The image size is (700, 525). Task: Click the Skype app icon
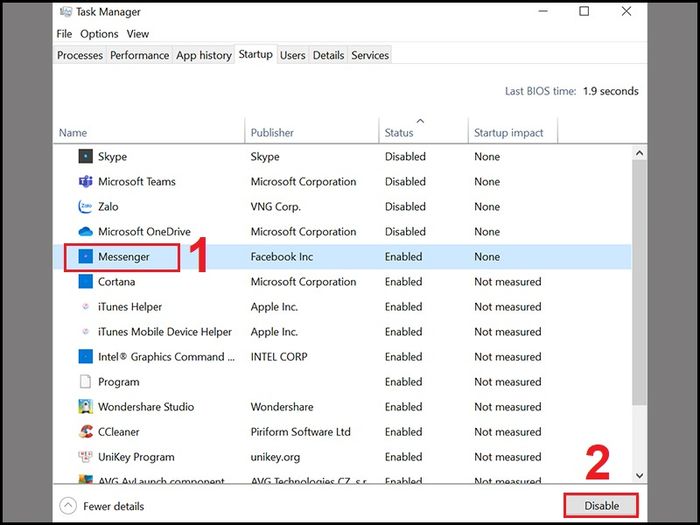[x=85, y=156]
